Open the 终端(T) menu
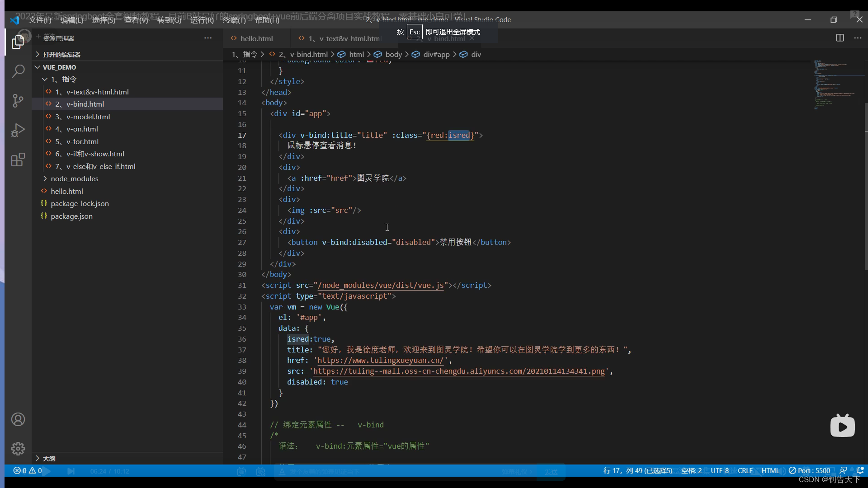This screenshot has width=868, height=488. (234, 20)
